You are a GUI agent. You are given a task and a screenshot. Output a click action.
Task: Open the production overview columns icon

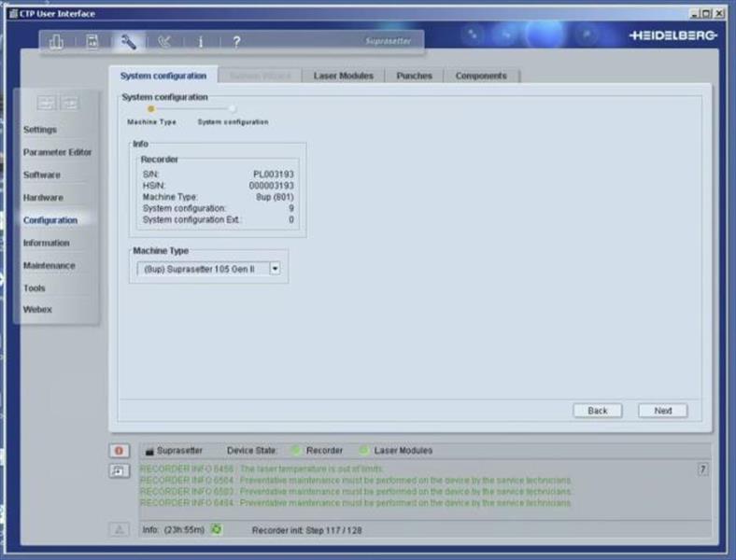(56, 42)
